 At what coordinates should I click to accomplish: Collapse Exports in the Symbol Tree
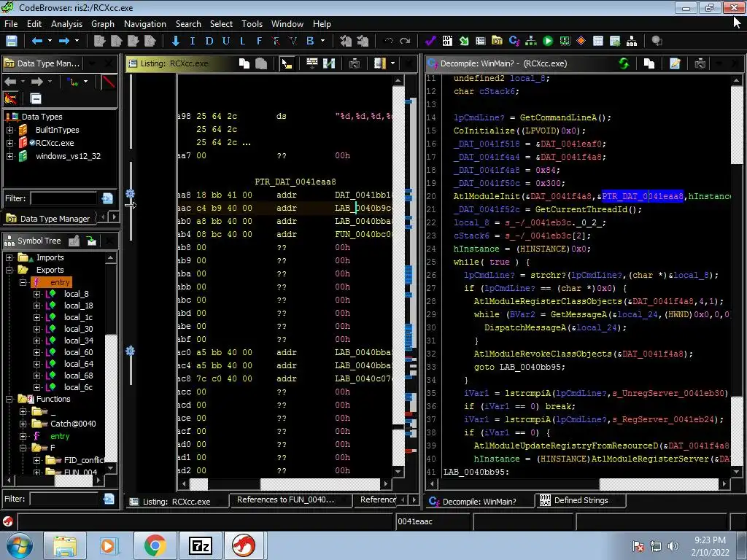coord(9,270)
